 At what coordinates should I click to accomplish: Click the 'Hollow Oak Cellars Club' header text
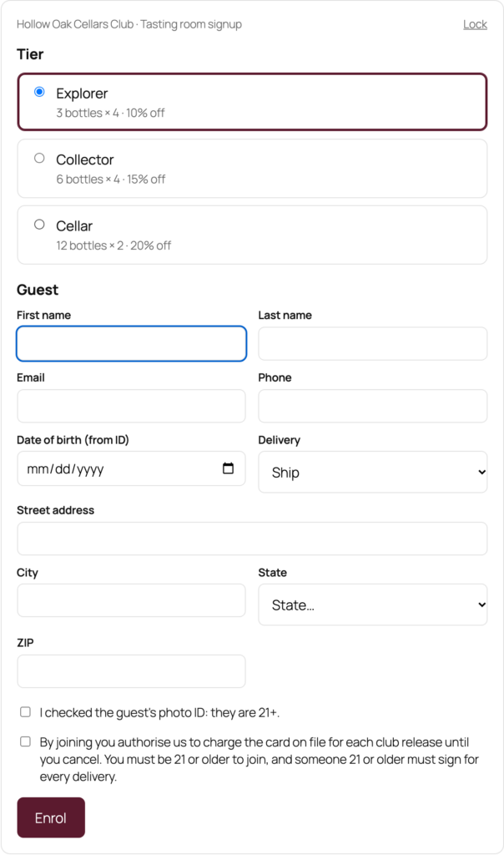tap(74, 24)
